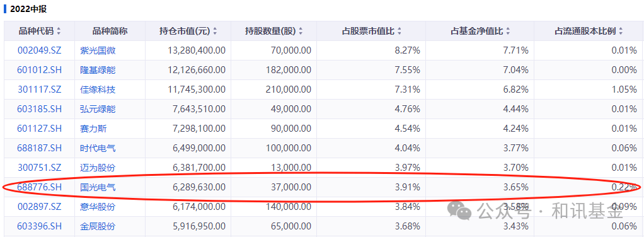This screenshot has width=644, height=237.
Task: Open 佳缘科技 stock name link
Action: [98, 90]
